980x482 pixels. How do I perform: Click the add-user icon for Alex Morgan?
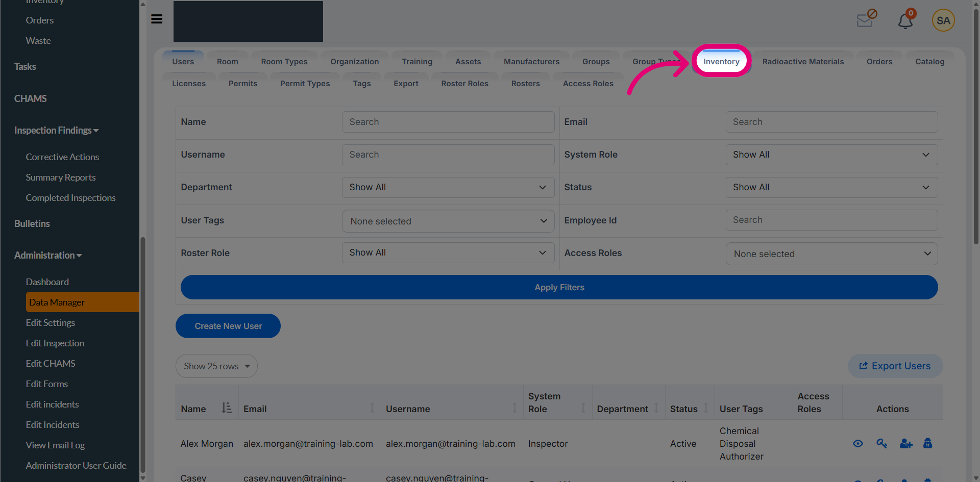906,444
